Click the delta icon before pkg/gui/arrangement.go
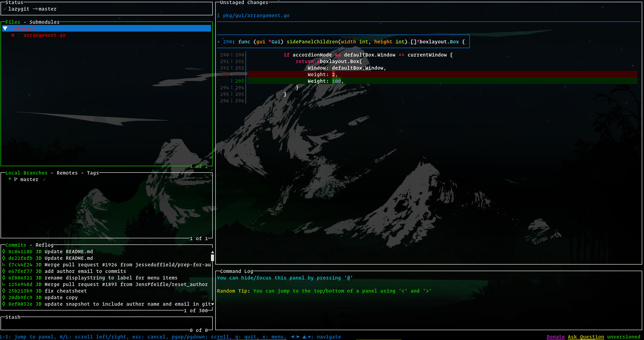The width and height of the screenshot is (644, 340). click(x=218, y=16)
